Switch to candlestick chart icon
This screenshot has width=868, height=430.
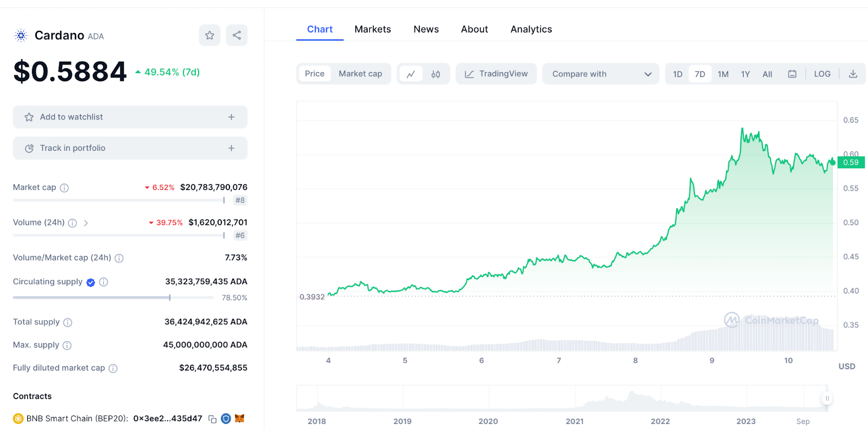(x=436, y=74)
